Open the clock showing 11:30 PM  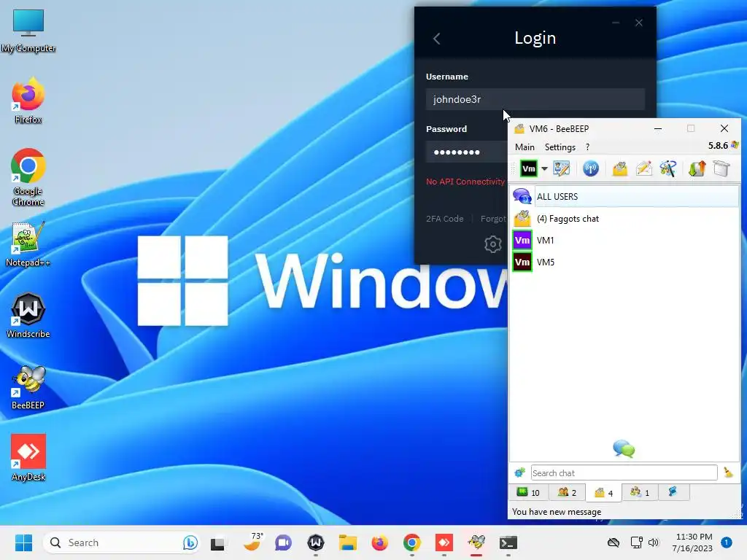693,542
